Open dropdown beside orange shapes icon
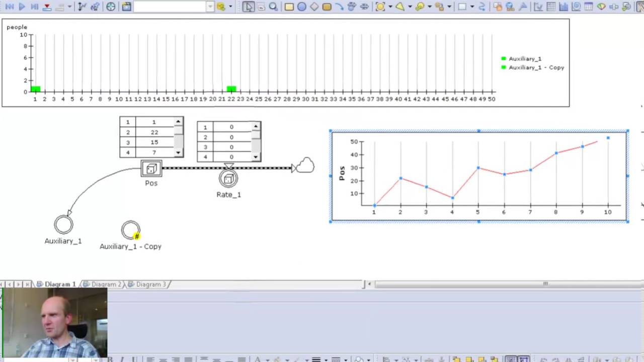This screenshot has width=644, height=362. (x=449, y=7)
